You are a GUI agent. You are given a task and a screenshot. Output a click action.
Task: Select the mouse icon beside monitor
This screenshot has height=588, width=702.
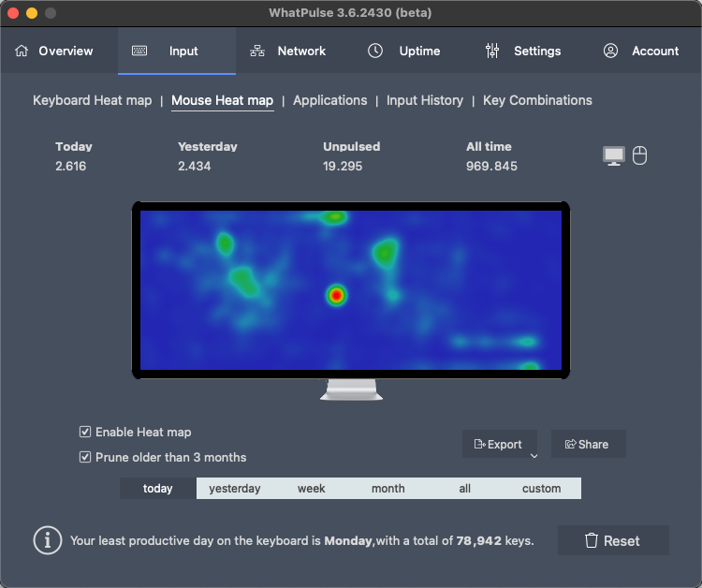(640, 155)
